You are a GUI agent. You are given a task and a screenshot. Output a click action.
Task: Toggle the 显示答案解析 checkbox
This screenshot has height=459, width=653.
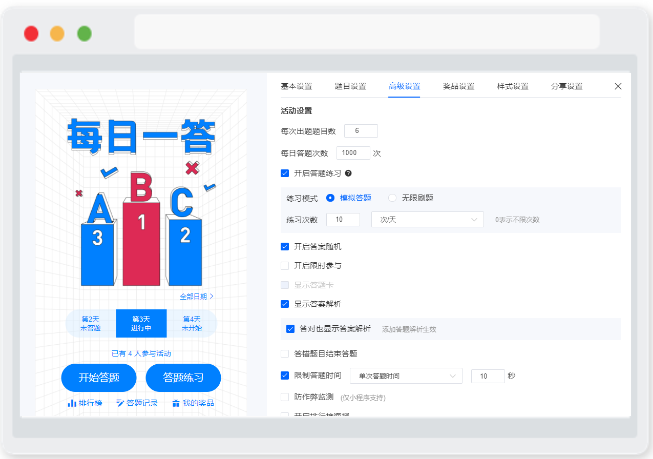pos(285,304)
